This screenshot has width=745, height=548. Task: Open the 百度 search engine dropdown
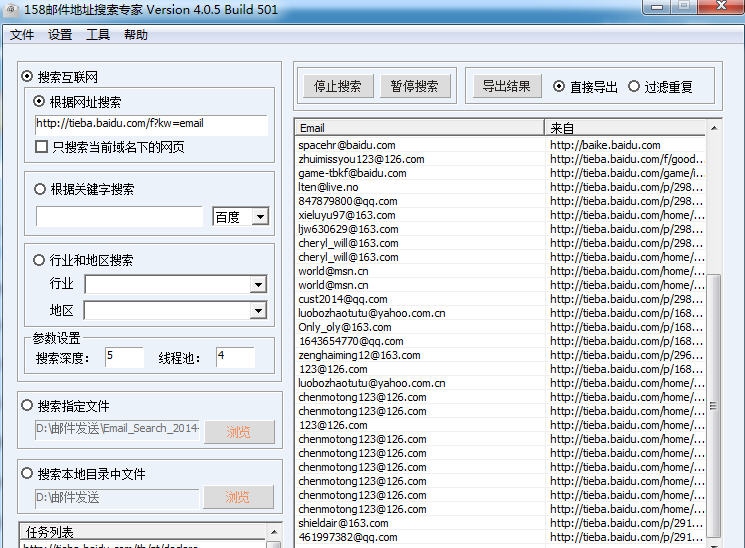tap(259, 217)
